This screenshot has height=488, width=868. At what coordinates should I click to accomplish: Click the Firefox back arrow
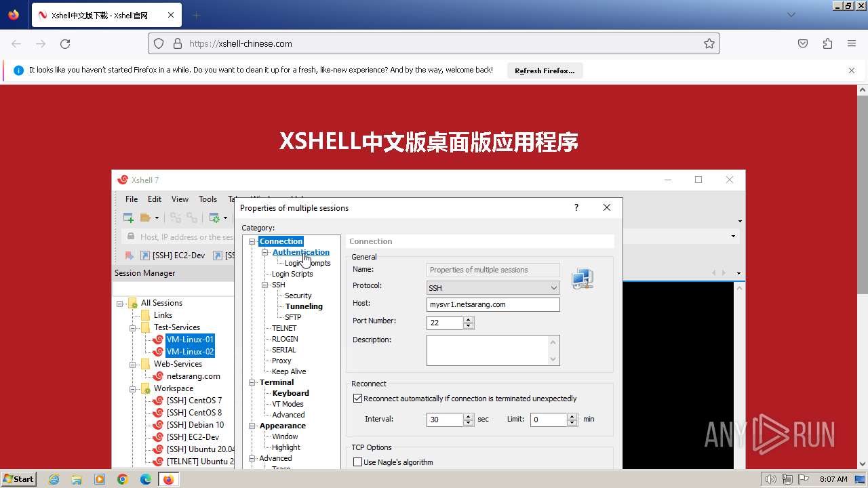click(x=16, y=43)
